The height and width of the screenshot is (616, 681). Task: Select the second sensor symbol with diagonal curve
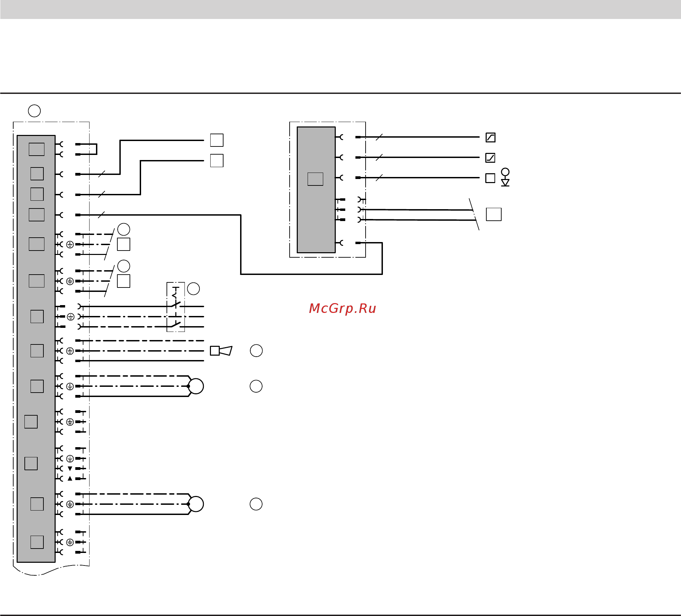(x=490, y=158)
